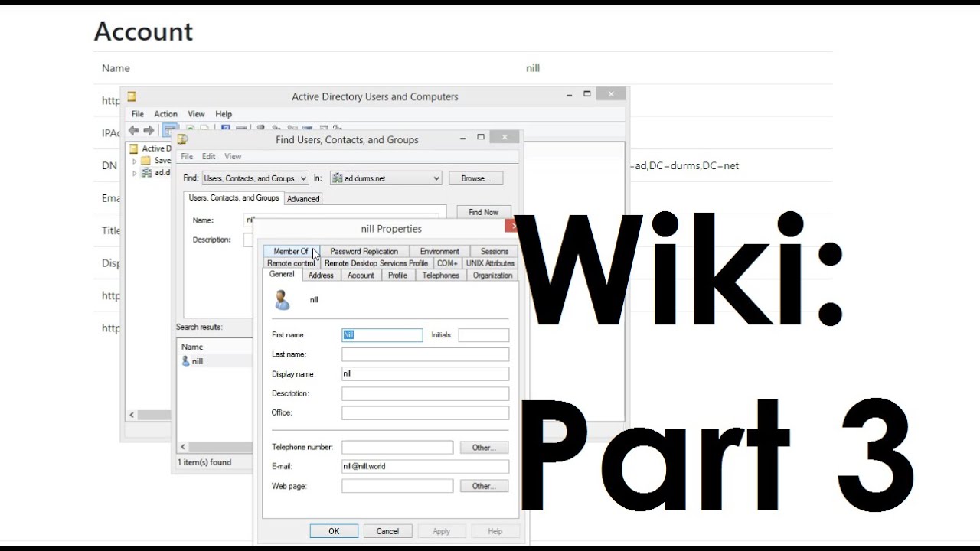
Task: Open View menu in Find window
Action: [x=233, y=156]
